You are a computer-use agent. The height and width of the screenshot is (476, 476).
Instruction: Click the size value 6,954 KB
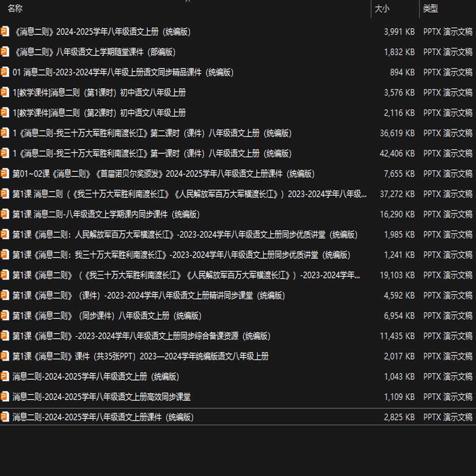tap(399, 316)
